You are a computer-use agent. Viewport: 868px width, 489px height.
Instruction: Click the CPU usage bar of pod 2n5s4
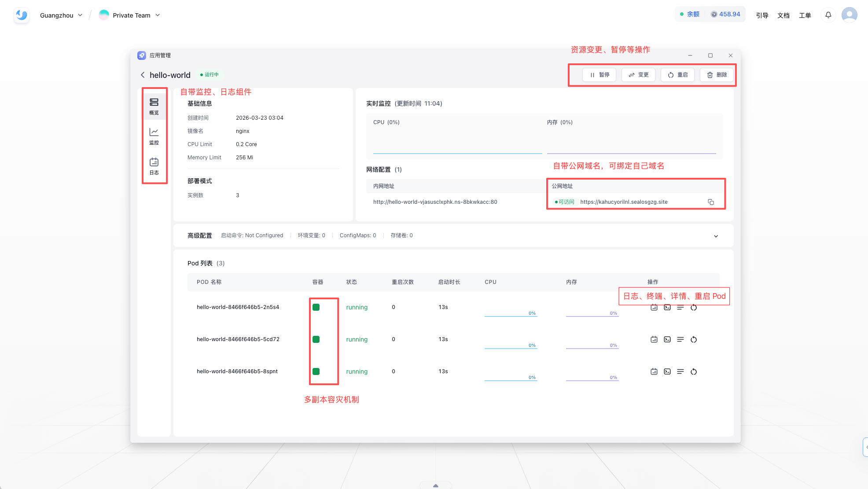point(511,313)
